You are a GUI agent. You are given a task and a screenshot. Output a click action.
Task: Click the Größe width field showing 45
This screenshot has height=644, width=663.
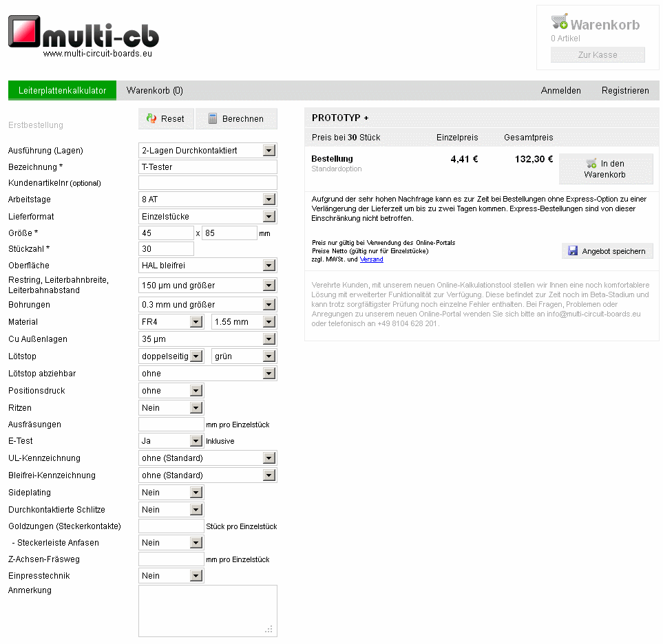(x=166, y=233)
